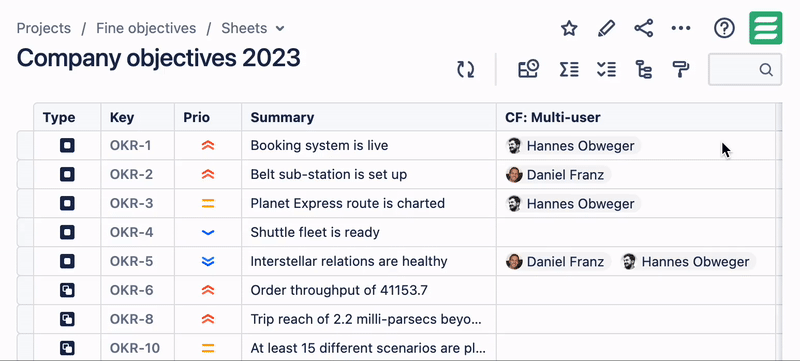Open issue OKR-5
Image resolution: width=800 pixels, height=361 pixels.
click(x=131, y=262)
